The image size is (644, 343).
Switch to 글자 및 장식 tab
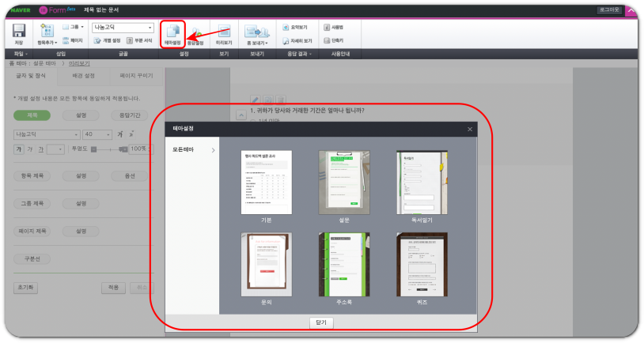coord(31,76)
